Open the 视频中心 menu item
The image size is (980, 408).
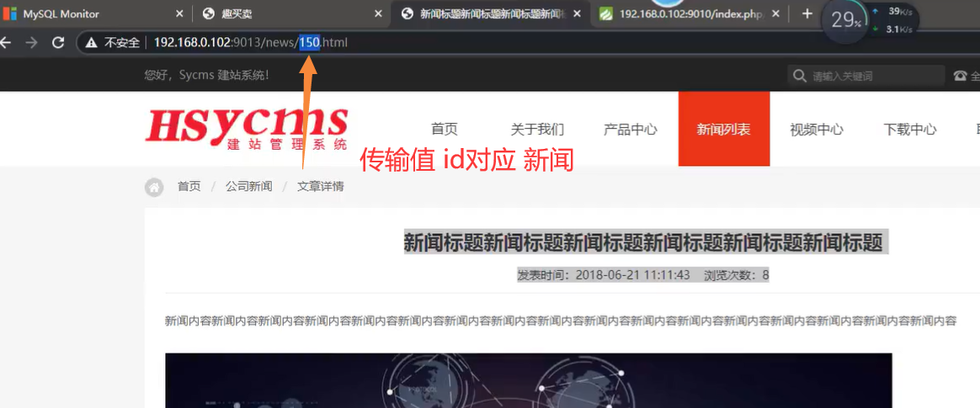[817, 130]
